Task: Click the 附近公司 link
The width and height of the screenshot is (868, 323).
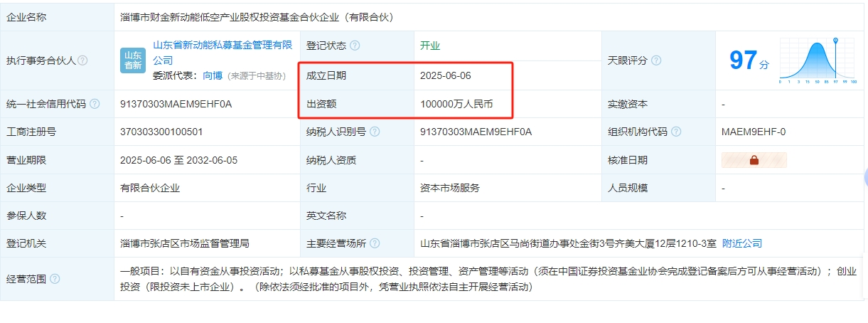Action: tap(742, 243)
